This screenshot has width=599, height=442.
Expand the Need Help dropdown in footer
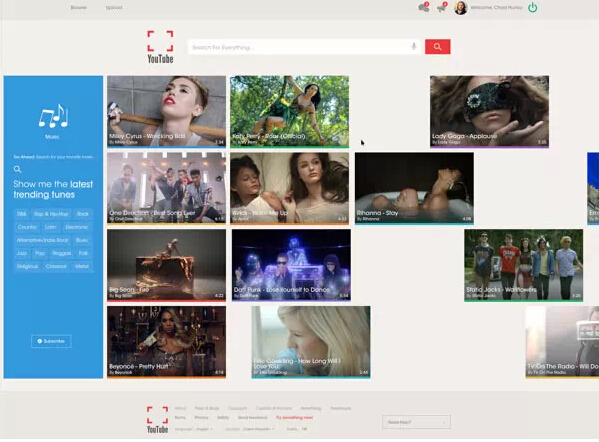click(416, 422)
